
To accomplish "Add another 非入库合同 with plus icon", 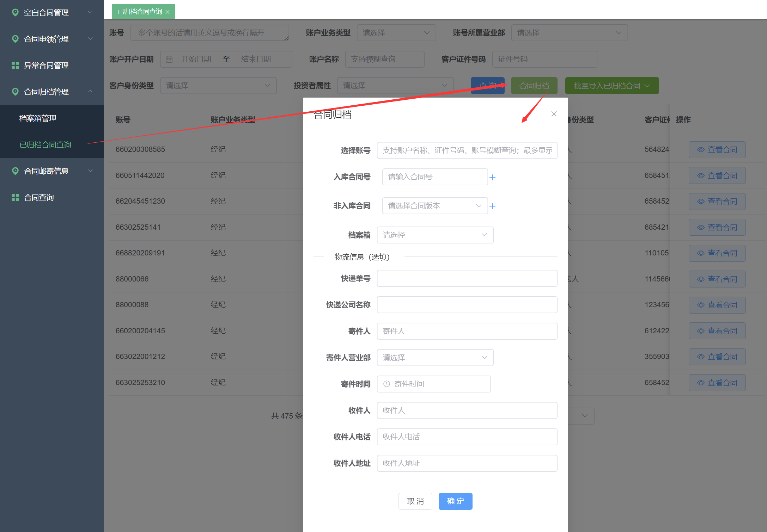I will (493, 206).
